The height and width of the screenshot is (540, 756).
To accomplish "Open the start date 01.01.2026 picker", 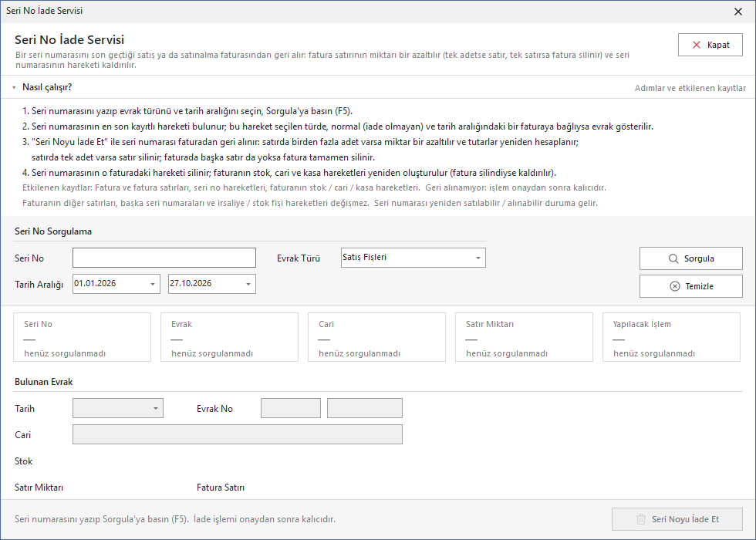I will (153, 284).
